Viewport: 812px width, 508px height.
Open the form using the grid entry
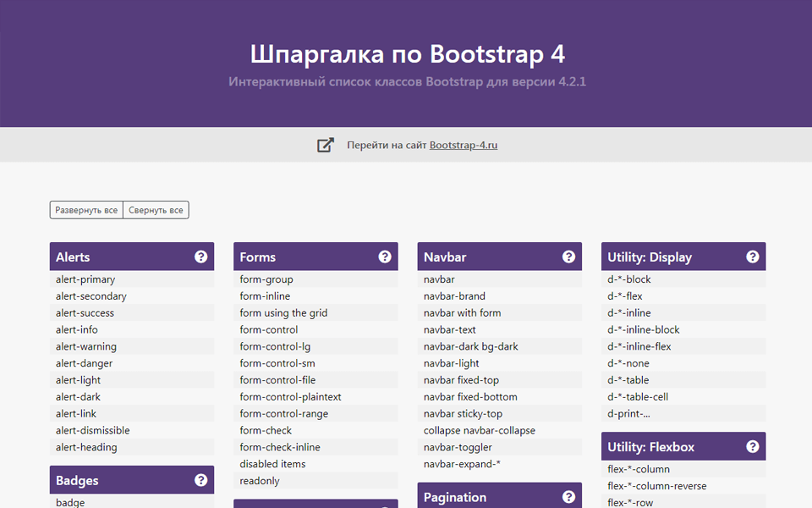coord(315,312)
